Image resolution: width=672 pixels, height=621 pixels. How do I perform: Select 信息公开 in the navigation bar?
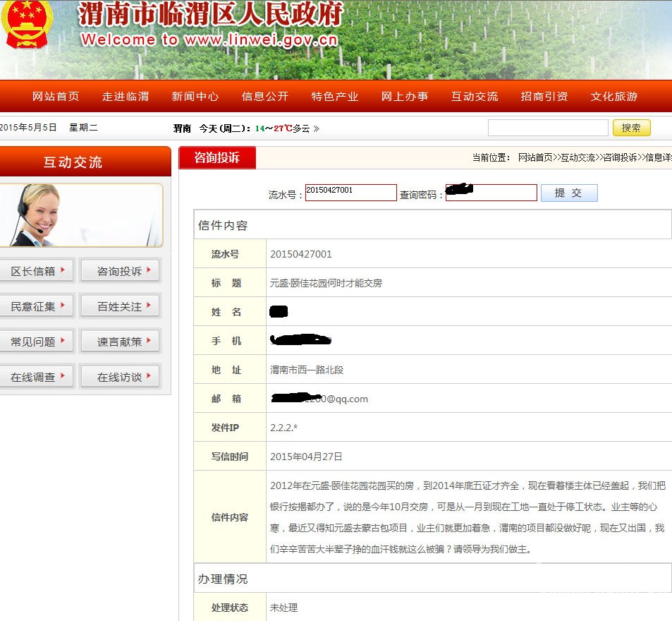265,97
